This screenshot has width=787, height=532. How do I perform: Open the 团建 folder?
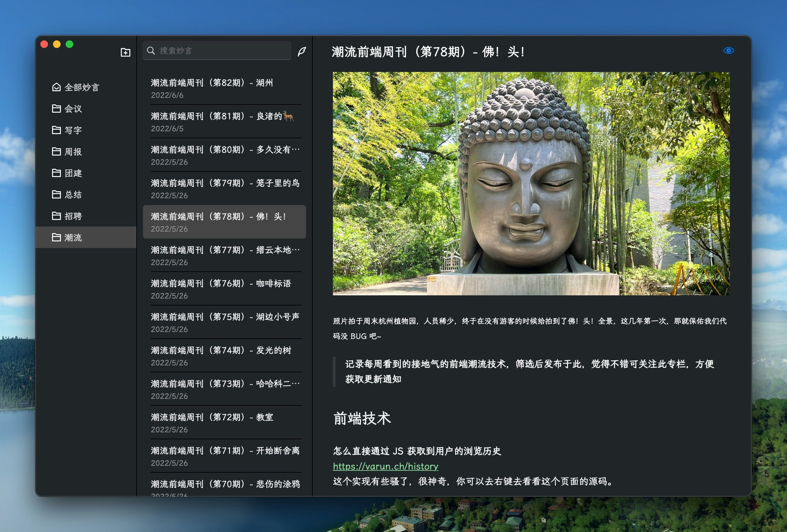click(86, 173)
